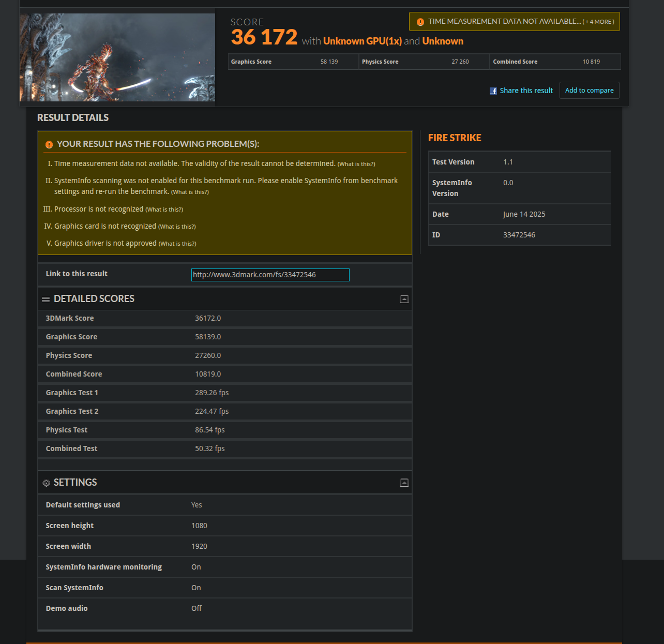Click the value '27260.0'

coord(208,355)
